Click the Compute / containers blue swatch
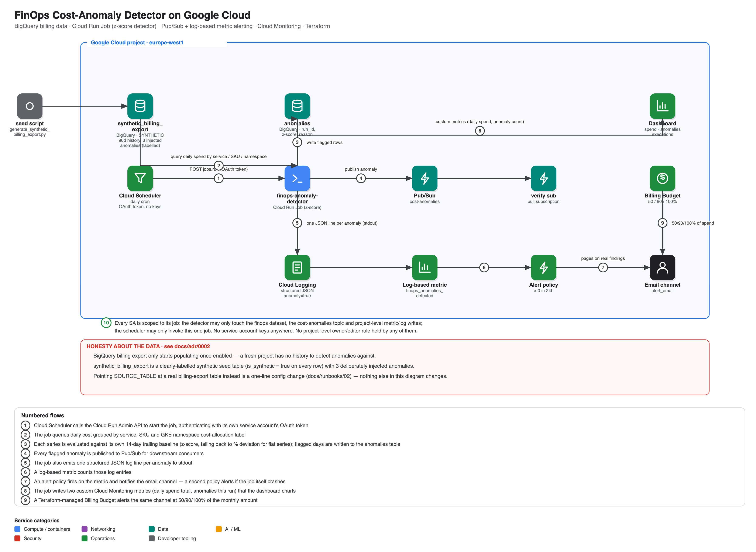Image resolution: width=756 pixels, height=552 pixels. click(x=17, y=529)
